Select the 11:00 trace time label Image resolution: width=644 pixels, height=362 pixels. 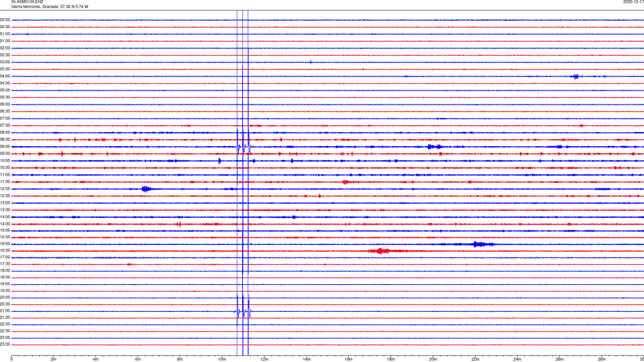(x=5, y=175)
